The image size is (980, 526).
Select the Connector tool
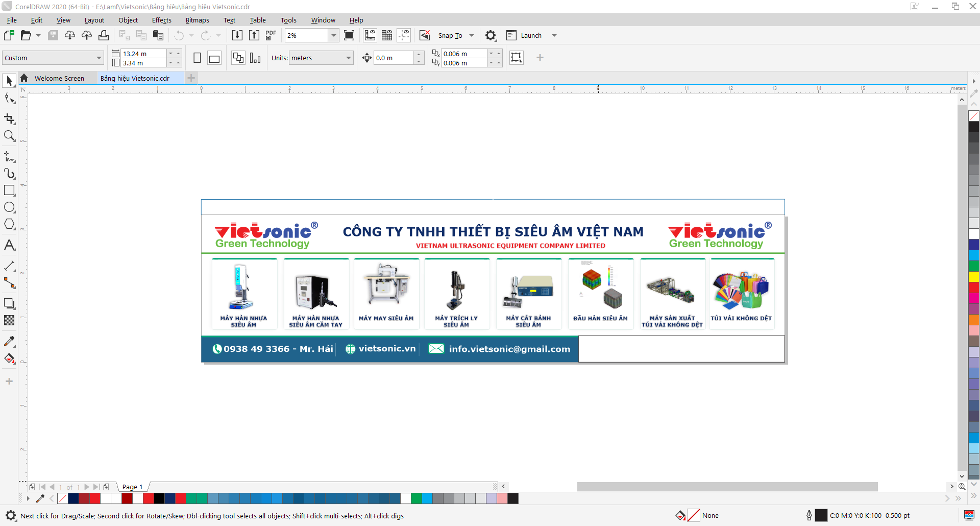(x=9, y=283)
